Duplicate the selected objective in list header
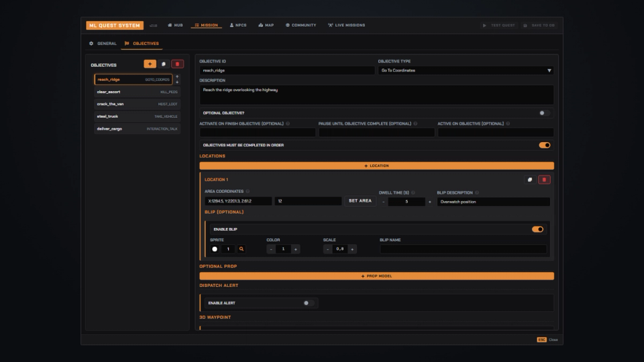The image size is (644, 362). pyautogui.click(x=164, y=64)
